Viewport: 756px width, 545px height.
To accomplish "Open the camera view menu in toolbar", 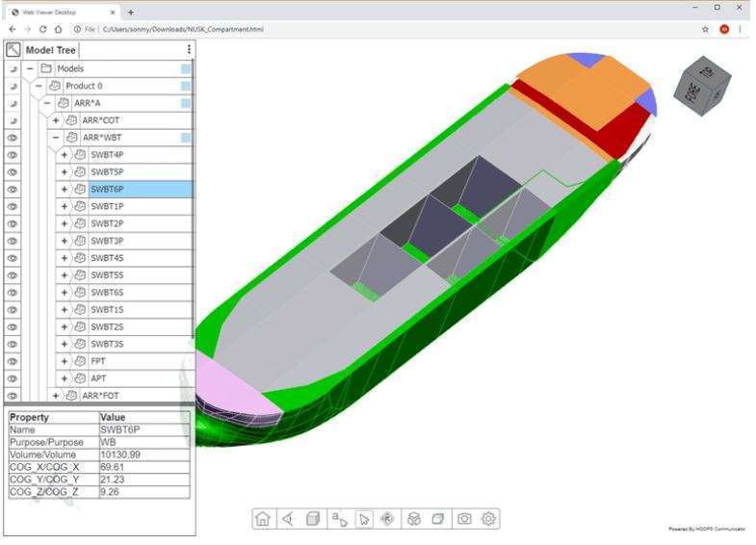I will tap(287, 519).
